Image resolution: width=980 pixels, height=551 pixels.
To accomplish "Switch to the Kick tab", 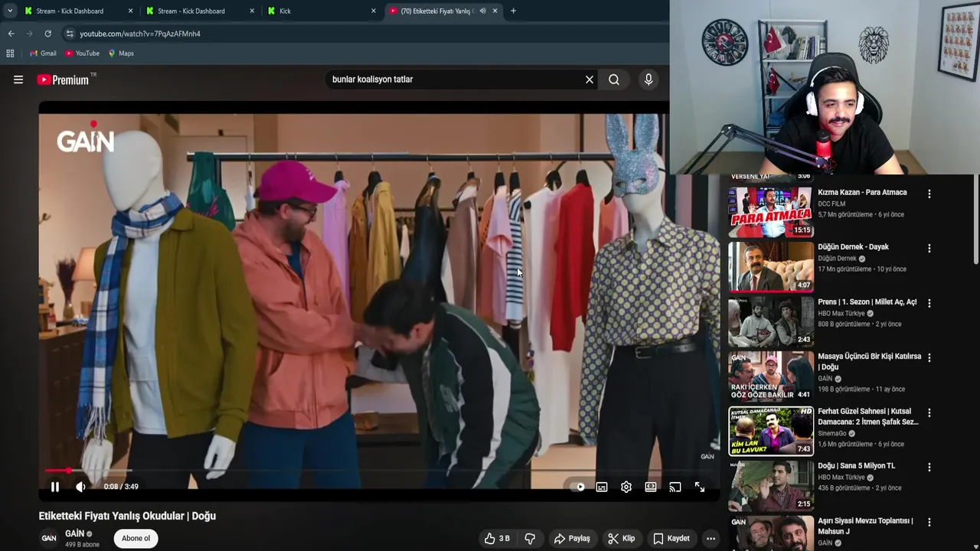I will (x=322, y=11).
